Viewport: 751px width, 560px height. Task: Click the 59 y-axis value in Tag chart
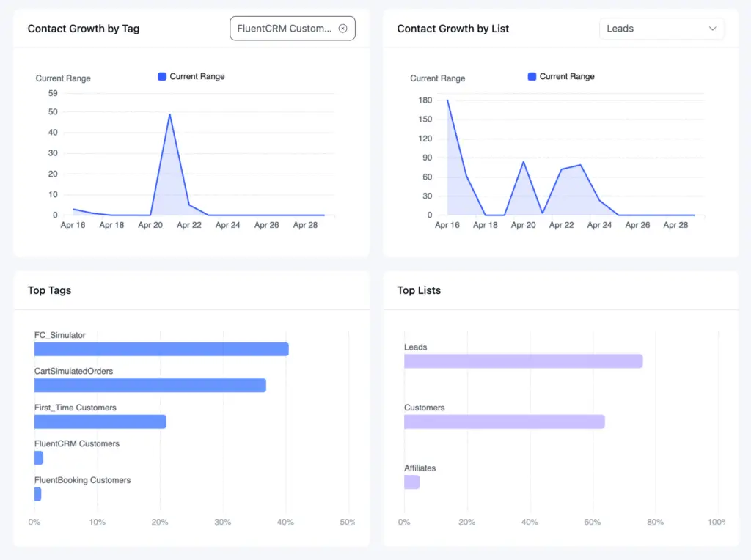coord(53,93)
